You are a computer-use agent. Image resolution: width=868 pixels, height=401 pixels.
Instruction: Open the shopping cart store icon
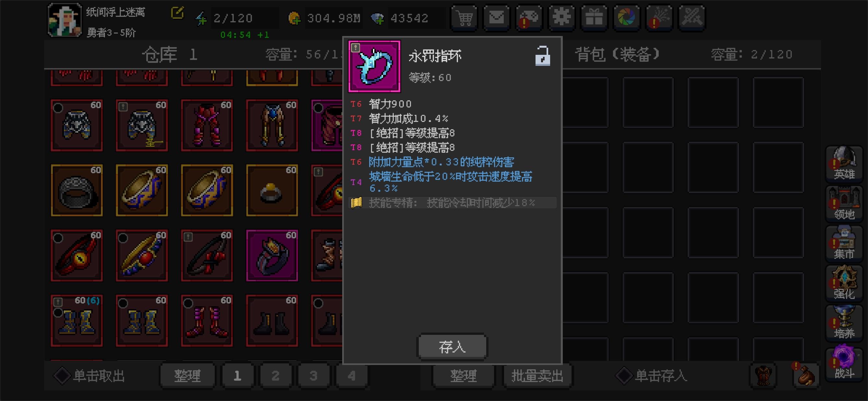(464, 18)
